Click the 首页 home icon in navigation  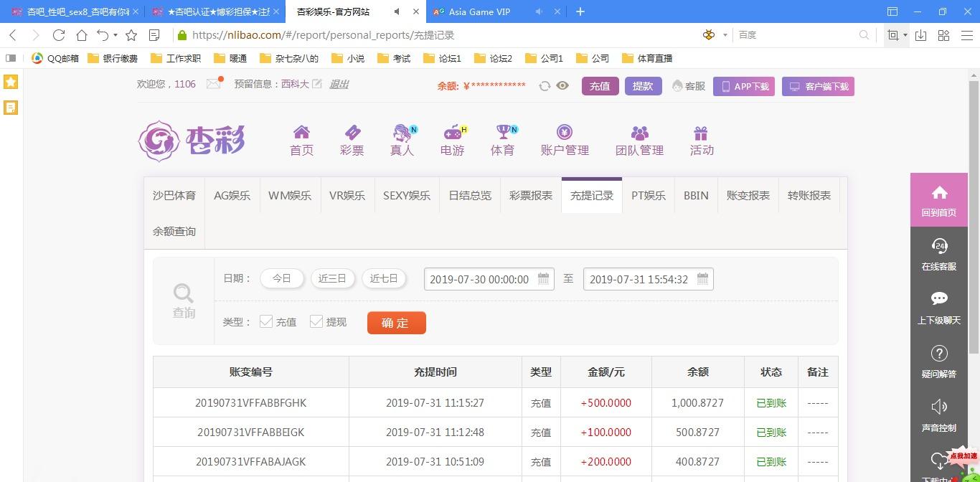301,133
